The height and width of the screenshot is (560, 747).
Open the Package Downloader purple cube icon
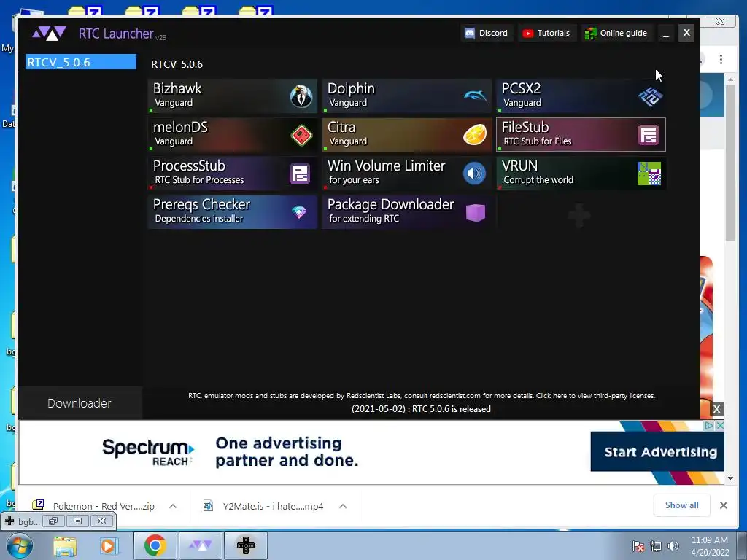(x=476, y=212)
